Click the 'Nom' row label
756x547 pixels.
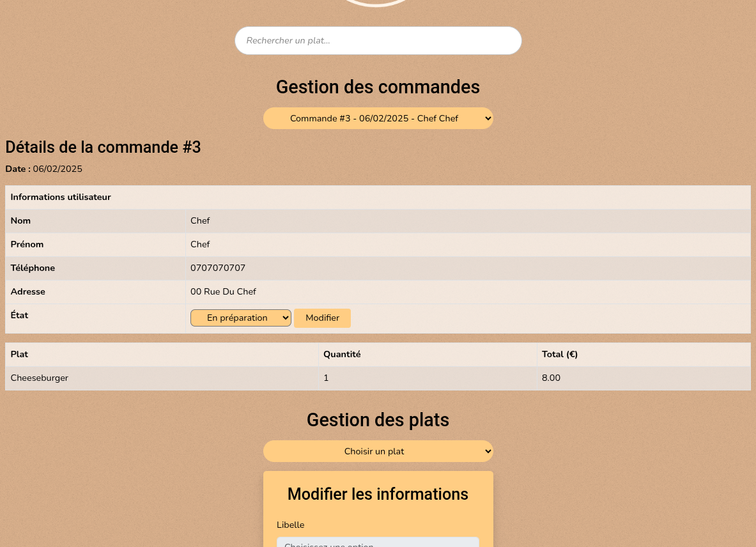click(20, 220)
